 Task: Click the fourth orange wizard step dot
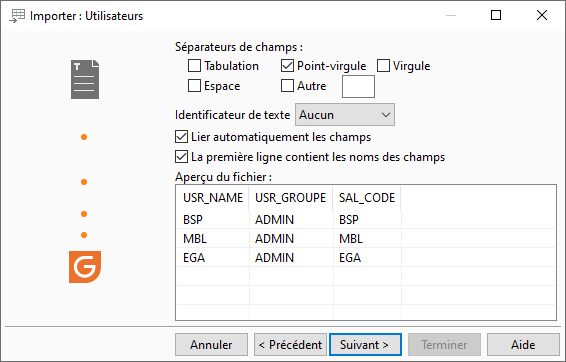84,235
